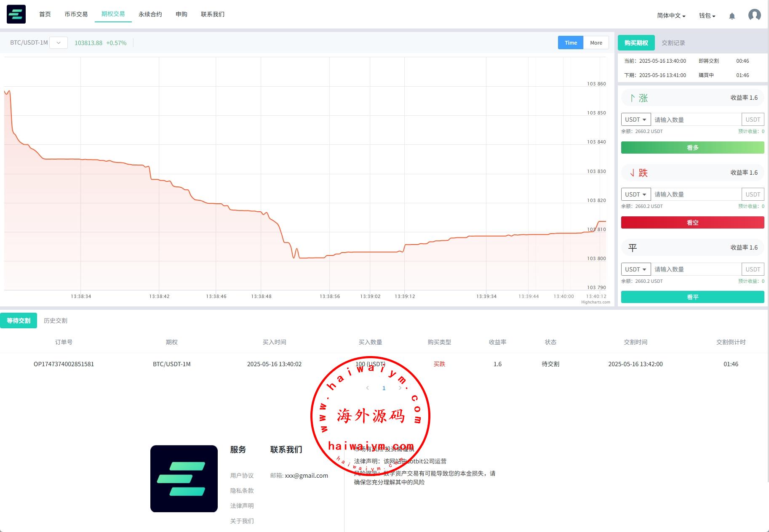769x532 pixels.
Task: Open the notification bell
Action: [732, 16]
